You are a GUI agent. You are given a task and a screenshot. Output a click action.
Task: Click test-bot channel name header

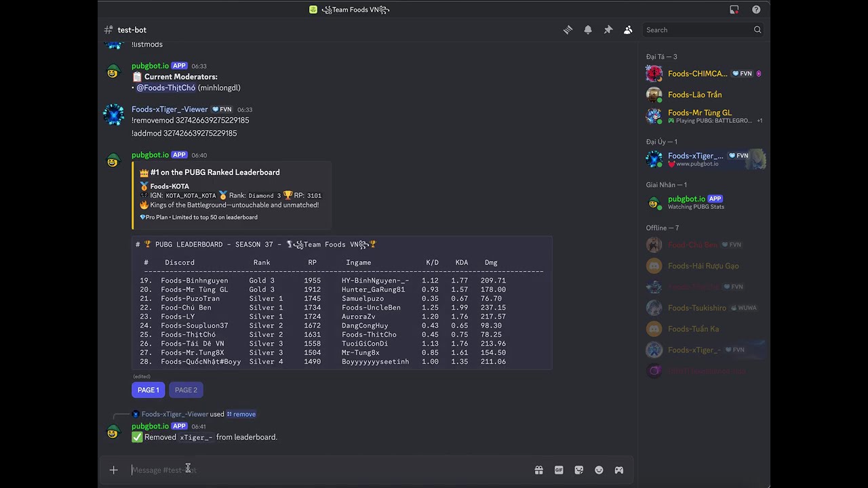point(132,30)
